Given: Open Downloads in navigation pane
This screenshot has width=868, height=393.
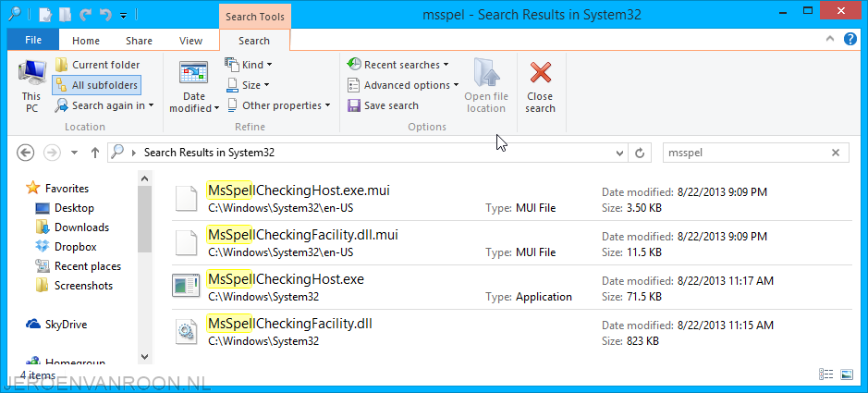Looking at the screenshot, I should point(72,227).
